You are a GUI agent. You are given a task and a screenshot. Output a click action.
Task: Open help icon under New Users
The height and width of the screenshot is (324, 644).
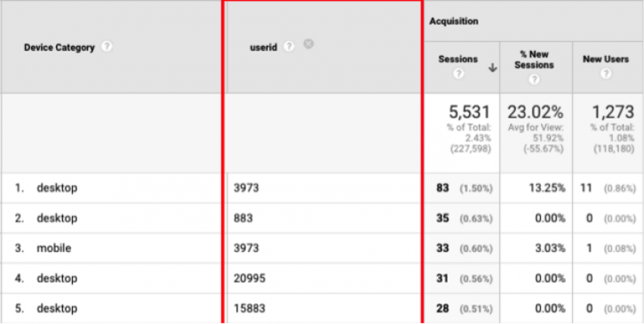[605, 74]
